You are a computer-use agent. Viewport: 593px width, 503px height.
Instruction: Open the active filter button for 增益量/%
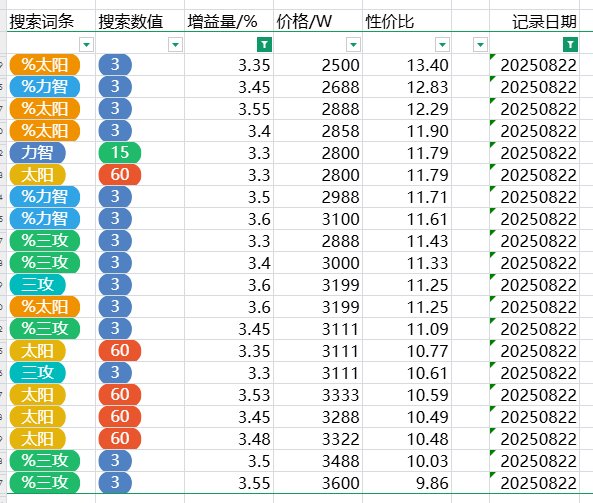point(264,45)
